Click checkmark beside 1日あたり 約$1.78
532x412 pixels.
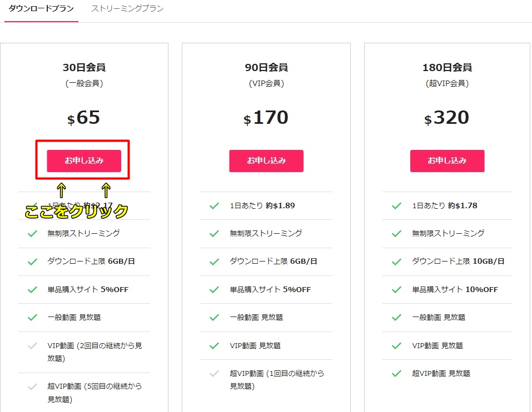(396, 206)
